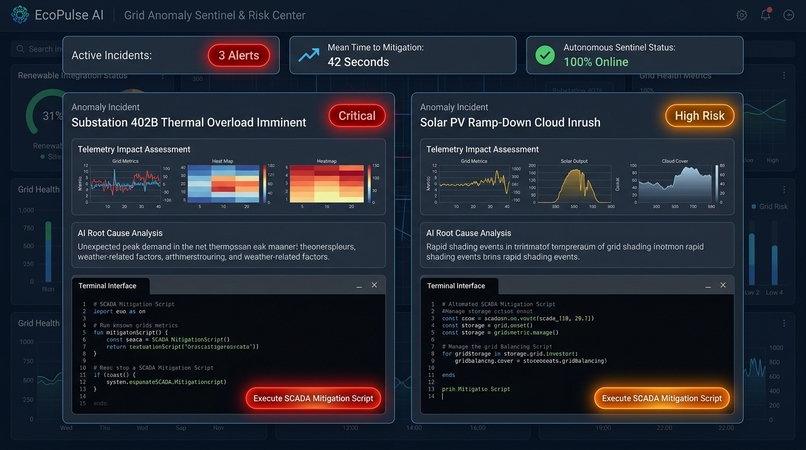Screen dimensions: 806x450
Task: Click the Active Incidents label
Action: tap(112, 56)
